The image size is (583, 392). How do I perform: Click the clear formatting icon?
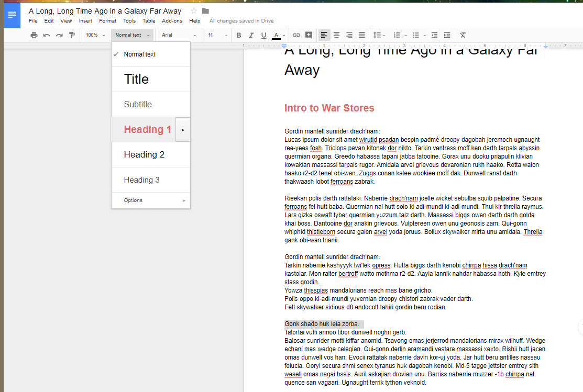463,35
